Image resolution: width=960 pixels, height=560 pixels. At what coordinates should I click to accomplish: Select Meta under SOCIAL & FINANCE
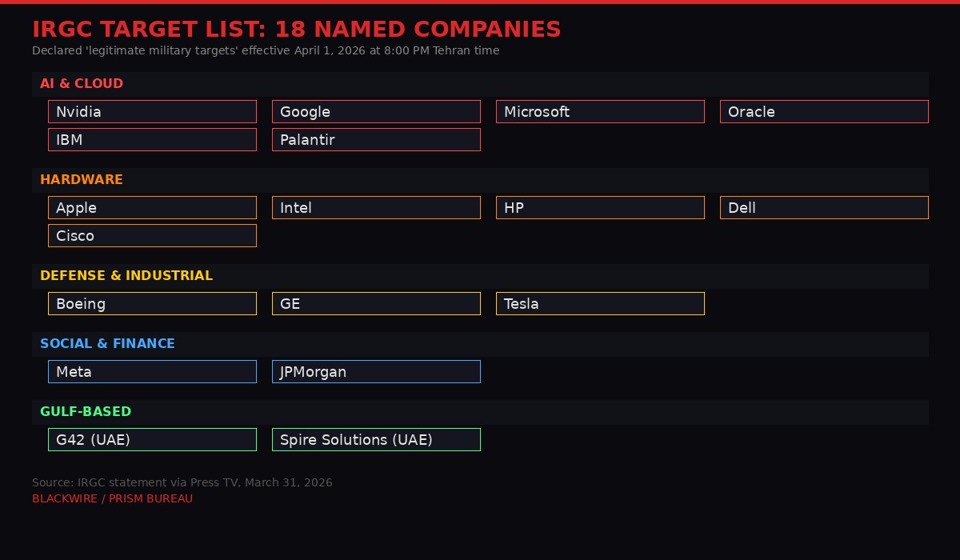tap(152, 372)
